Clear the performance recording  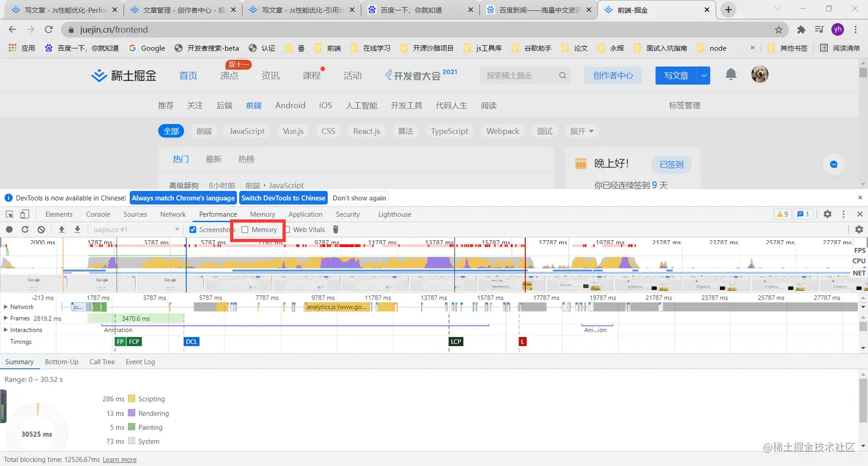click(x=41, y=229)
